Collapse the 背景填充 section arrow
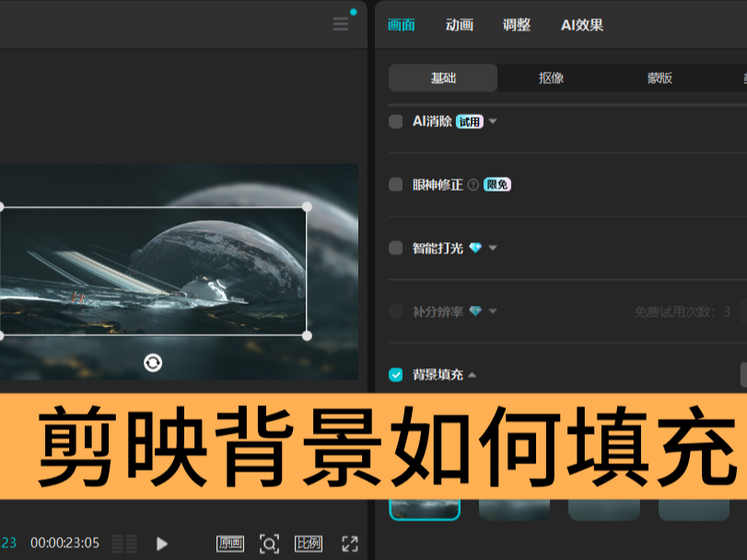Screen dimensions: 747x560 tap(473, 375)
